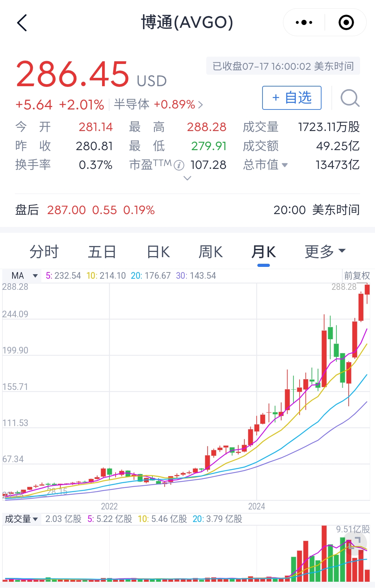Go back with the left arrow icon
Image resolution: width=375 pixels, height=588 pixels.
point(22,23)
